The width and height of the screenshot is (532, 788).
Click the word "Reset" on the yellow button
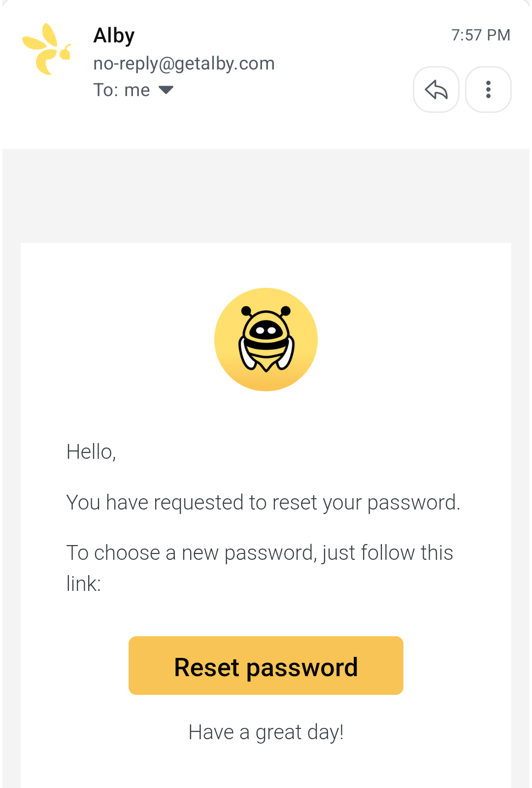pos(206,668)
